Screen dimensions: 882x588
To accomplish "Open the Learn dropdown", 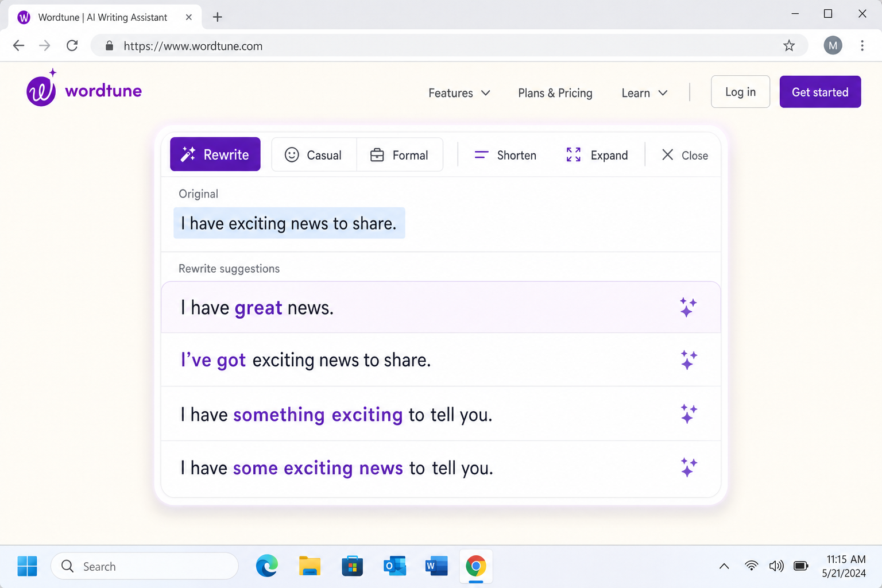I will (x=644, y=92).
